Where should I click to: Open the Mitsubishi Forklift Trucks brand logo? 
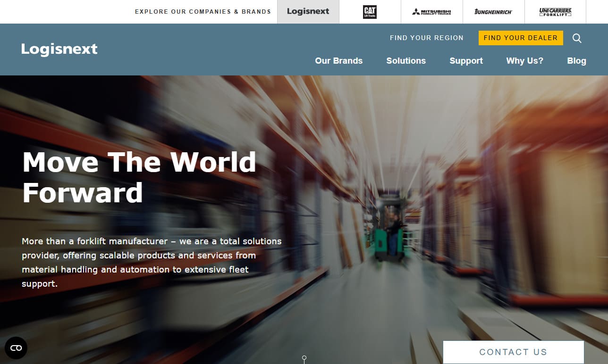(x=431, y=12)
